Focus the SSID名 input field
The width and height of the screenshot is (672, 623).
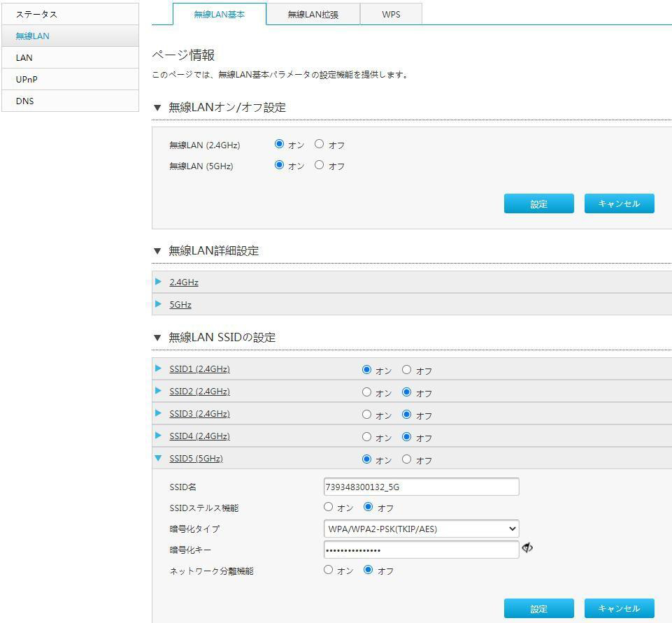tap(421, 487)
